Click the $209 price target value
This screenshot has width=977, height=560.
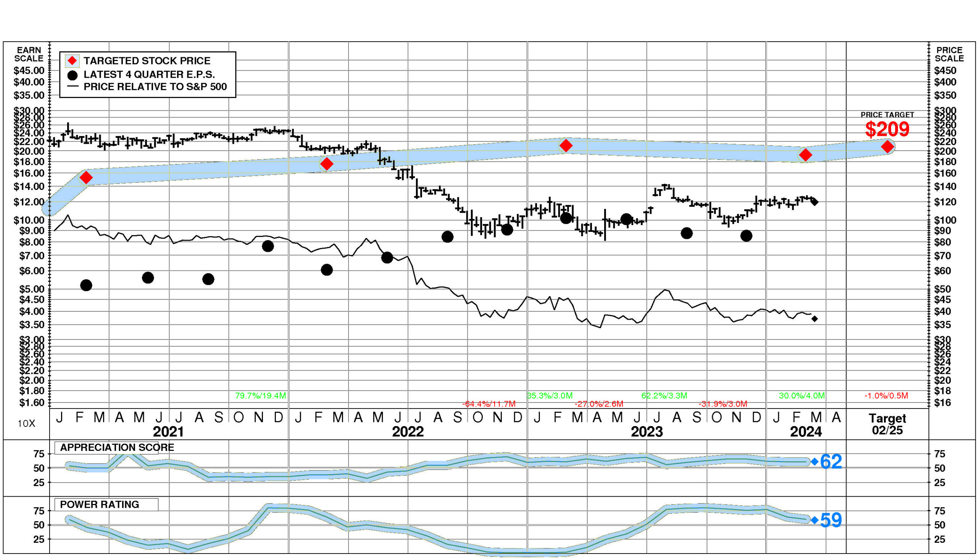tap(887, 129)
